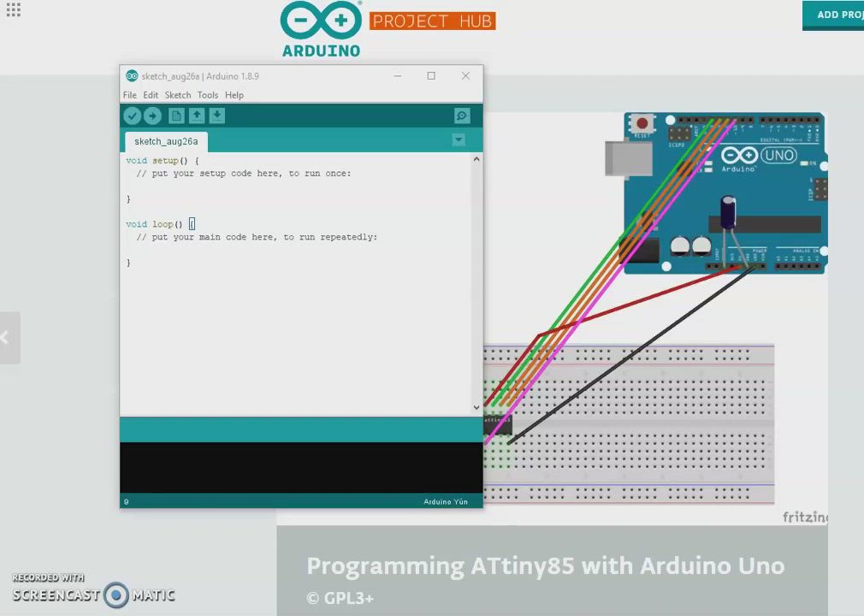Click the Arduino logo in the header

321,29
